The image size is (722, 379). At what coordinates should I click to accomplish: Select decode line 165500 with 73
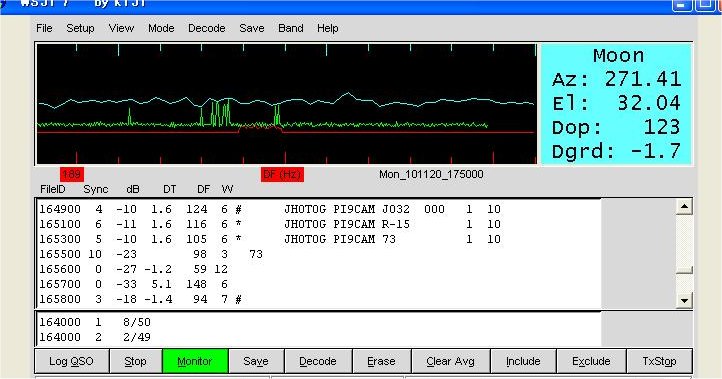[x=151, y=254]
